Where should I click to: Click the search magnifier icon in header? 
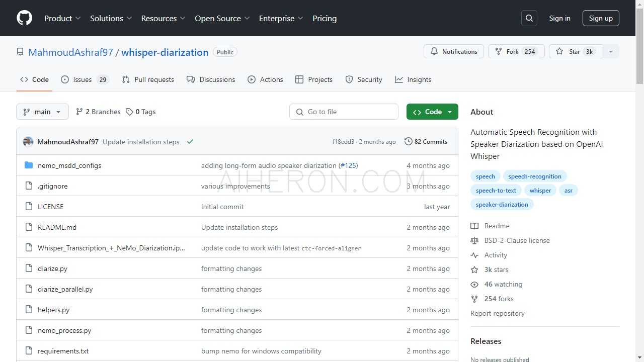(x=529, y=18)
